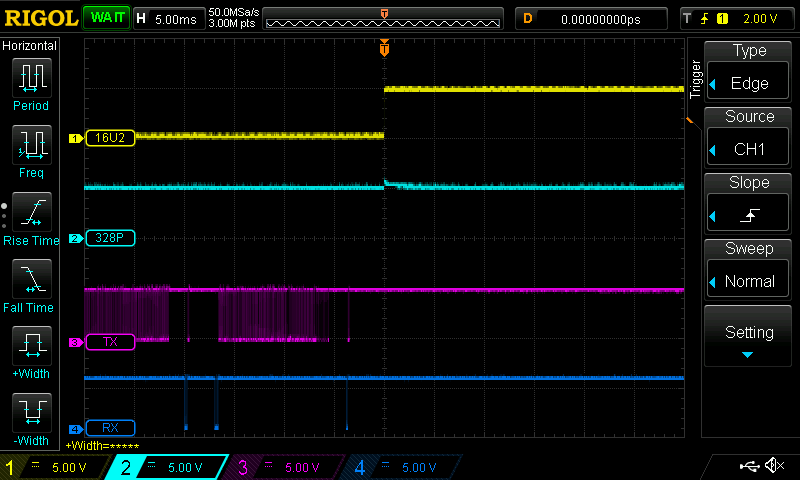Click the +Width=***** measurement result
The height and width of the screenshot is (480, 800).
[102, 446]
